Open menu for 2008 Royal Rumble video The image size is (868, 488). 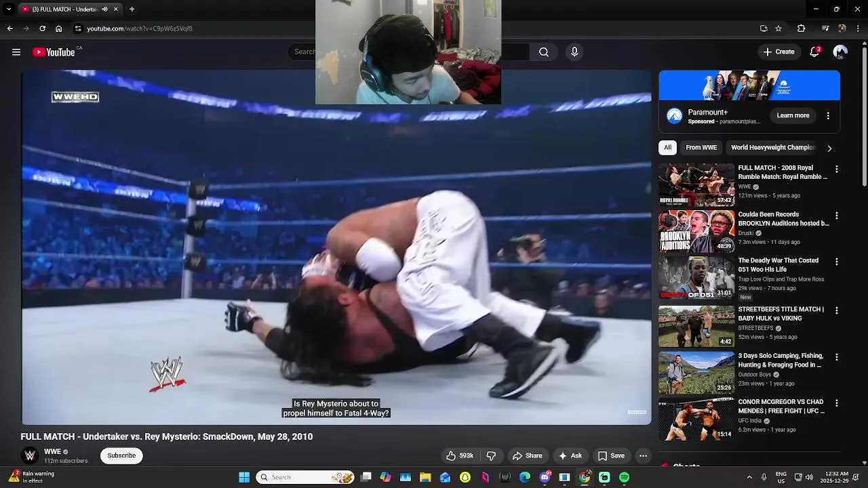(836, 169)
